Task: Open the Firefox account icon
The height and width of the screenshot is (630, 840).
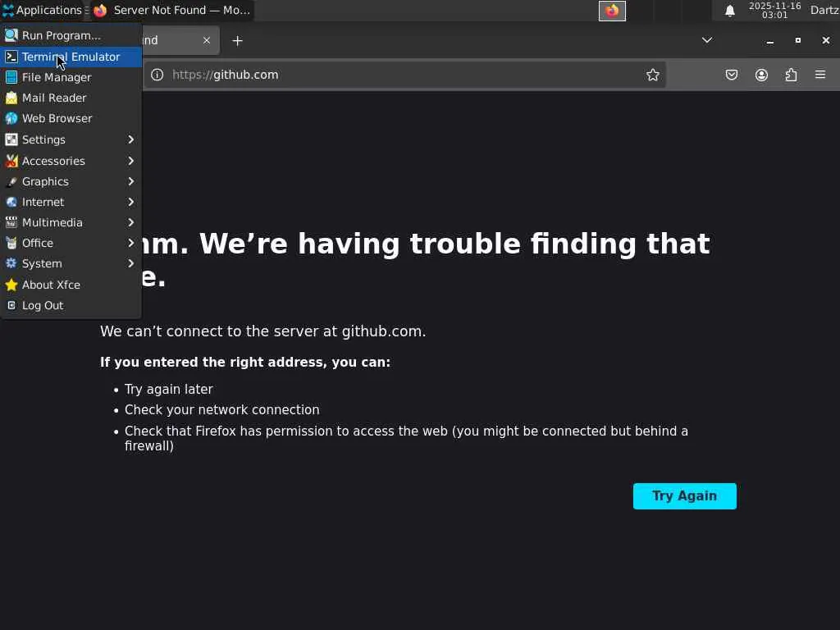Action: tap(761, 75)
